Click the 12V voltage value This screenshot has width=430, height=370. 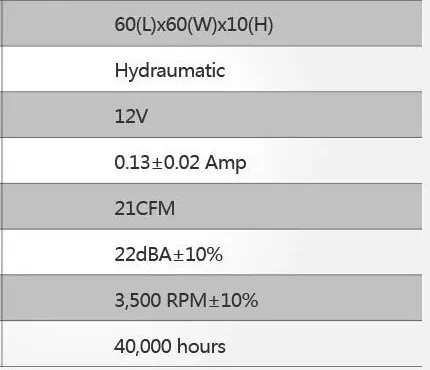pyautogui.click(x=131, y=116)
